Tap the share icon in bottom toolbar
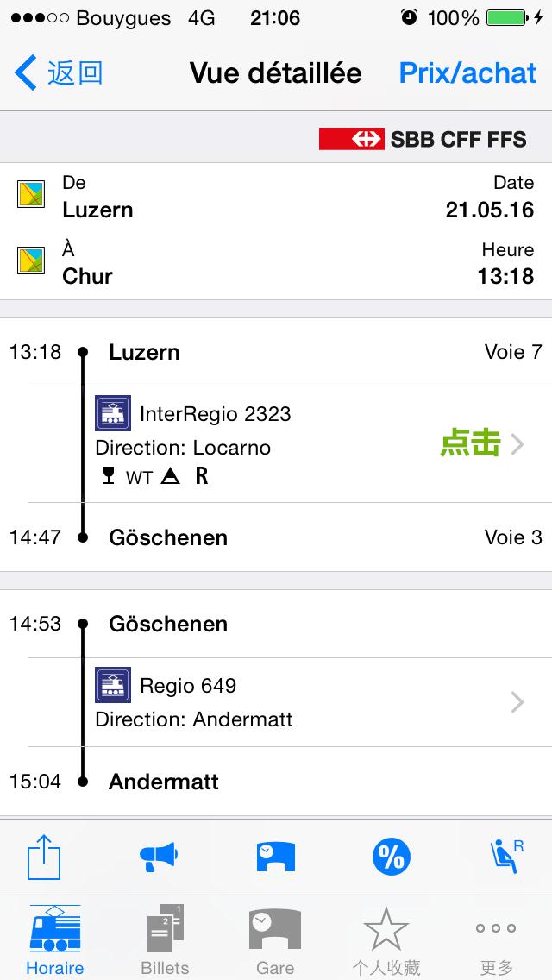This screenshot has height=980, width=552. coord(43,857)
